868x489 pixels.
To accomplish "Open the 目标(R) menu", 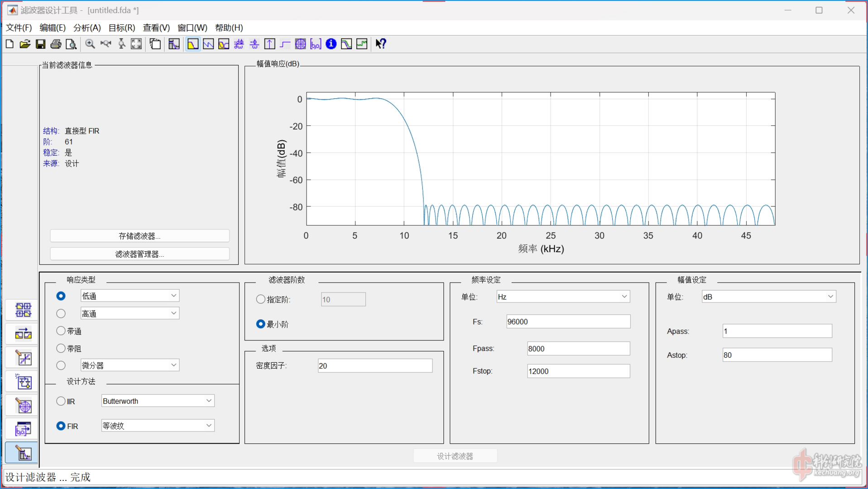I will pos(120,28).
